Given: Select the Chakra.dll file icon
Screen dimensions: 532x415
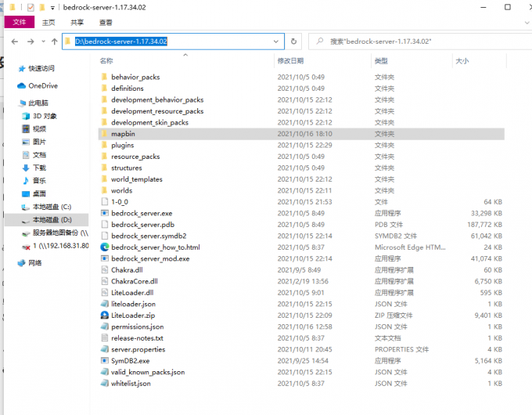Looking at the screenshot, I should (x=105, y=270).
